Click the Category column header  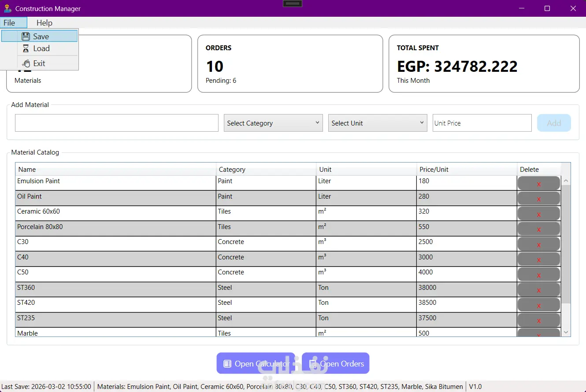(266, 170)
